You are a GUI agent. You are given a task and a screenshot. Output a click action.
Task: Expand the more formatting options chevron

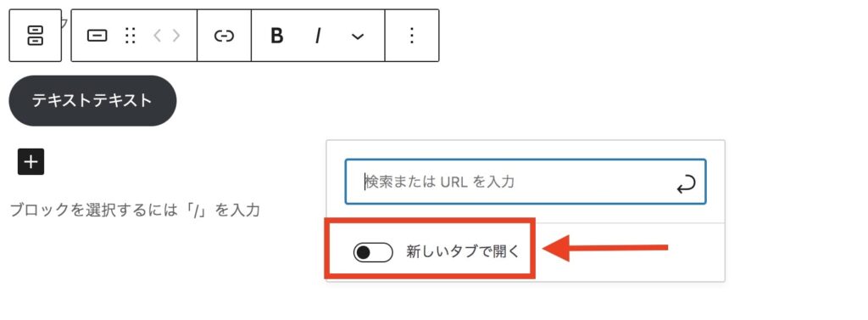point(358,36)
